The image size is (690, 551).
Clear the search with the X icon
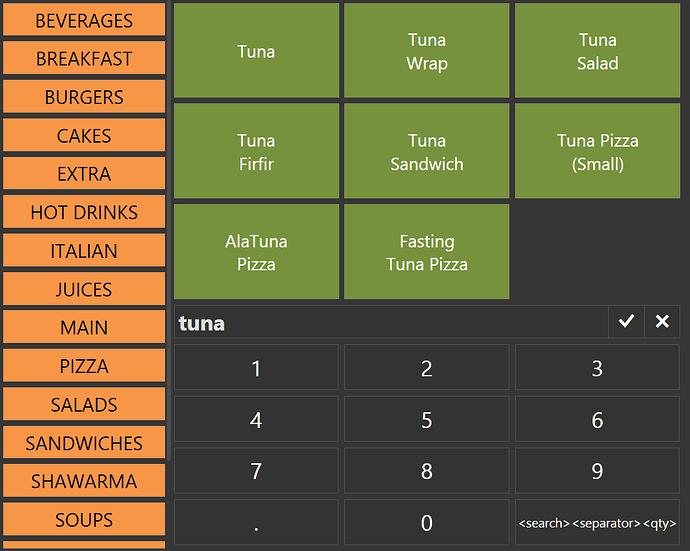point(662,322)
